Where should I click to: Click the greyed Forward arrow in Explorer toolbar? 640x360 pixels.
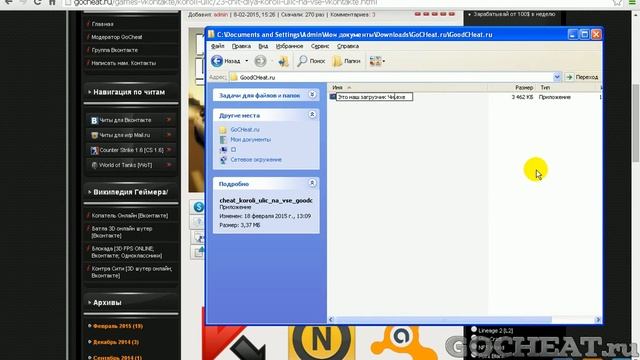click(260, 61)
